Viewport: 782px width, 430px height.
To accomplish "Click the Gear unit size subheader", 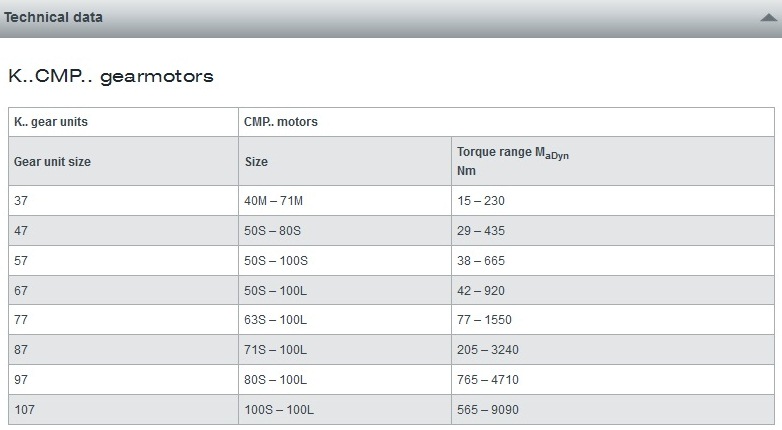I will click(53, 162).
